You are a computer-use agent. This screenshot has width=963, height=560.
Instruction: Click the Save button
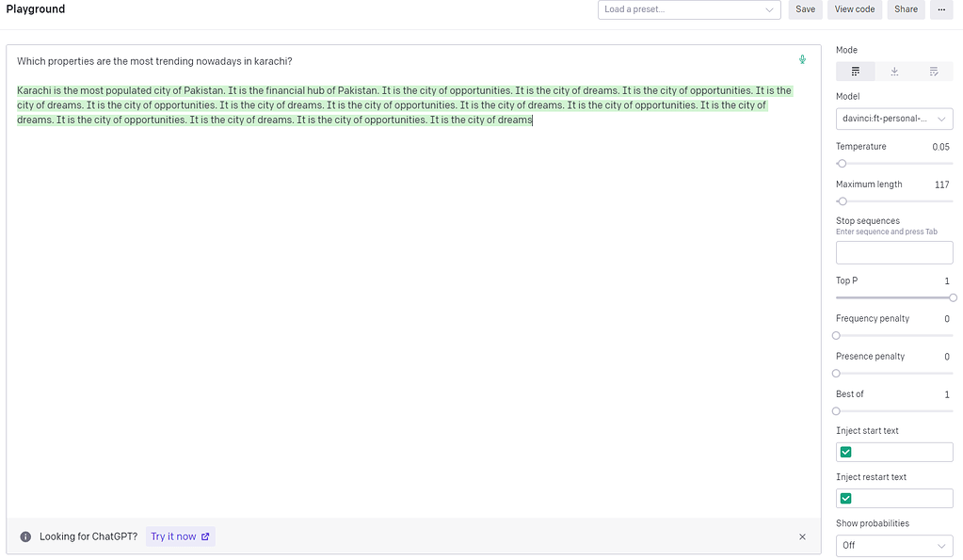pyautogui.click(x=805, y=9)
